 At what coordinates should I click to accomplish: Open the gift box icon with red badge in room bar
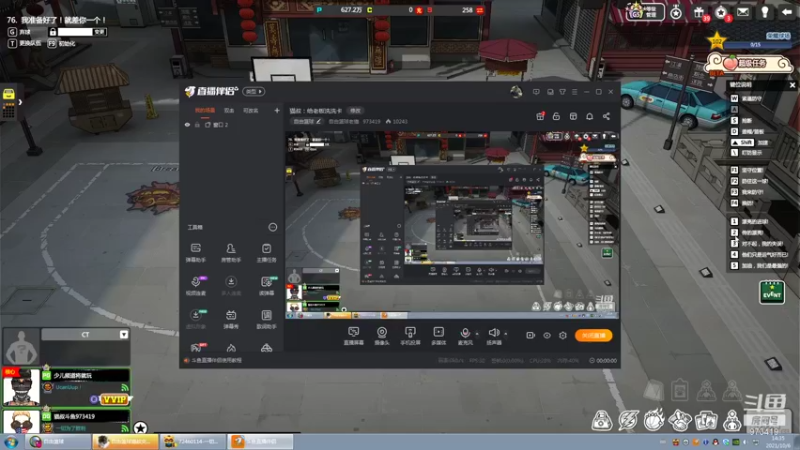pos(540,116)
